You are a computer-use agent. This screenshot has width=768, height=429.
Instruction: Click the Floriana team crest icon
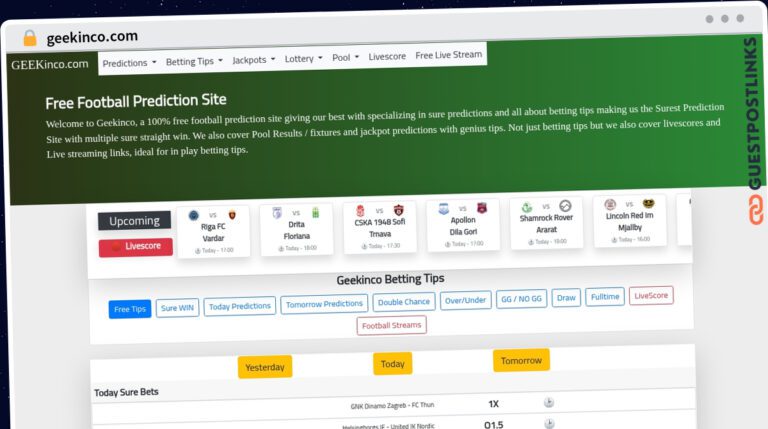click(315, 212)
